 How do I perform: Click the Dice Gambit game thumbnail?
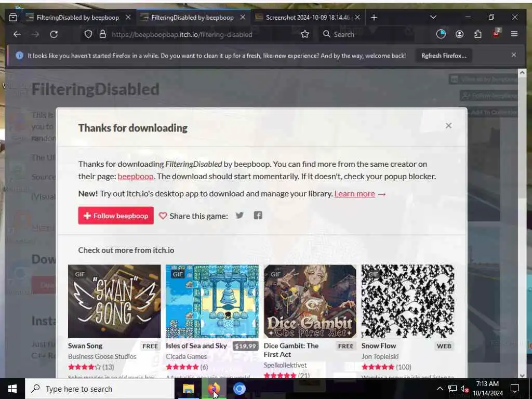310,301
